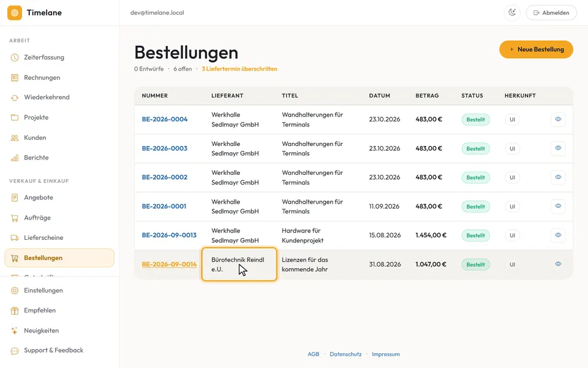Click Bestellt status badge for BE-2026-09-0014
The image size is (588, 368).
(x=475, y=265)
